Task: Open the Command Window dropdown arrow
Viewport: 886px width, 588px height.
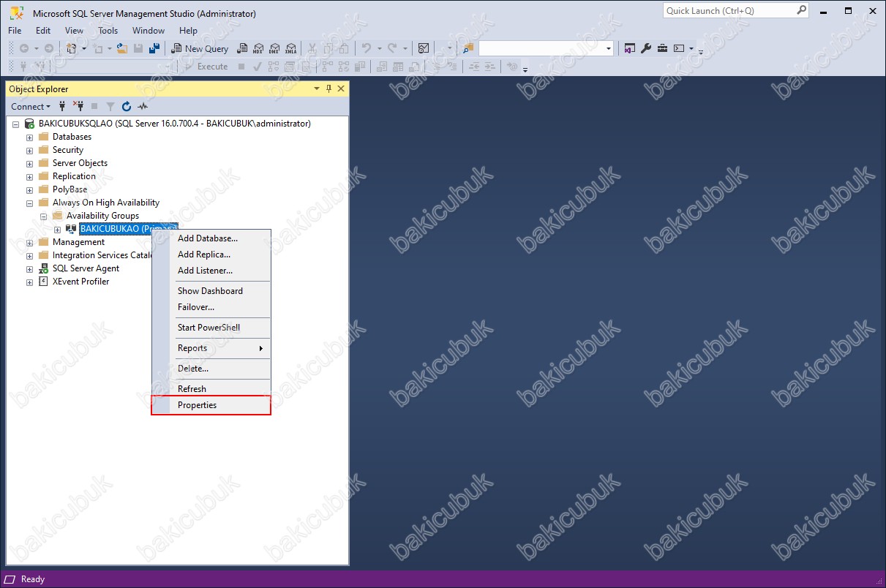Action: (691, 48)
